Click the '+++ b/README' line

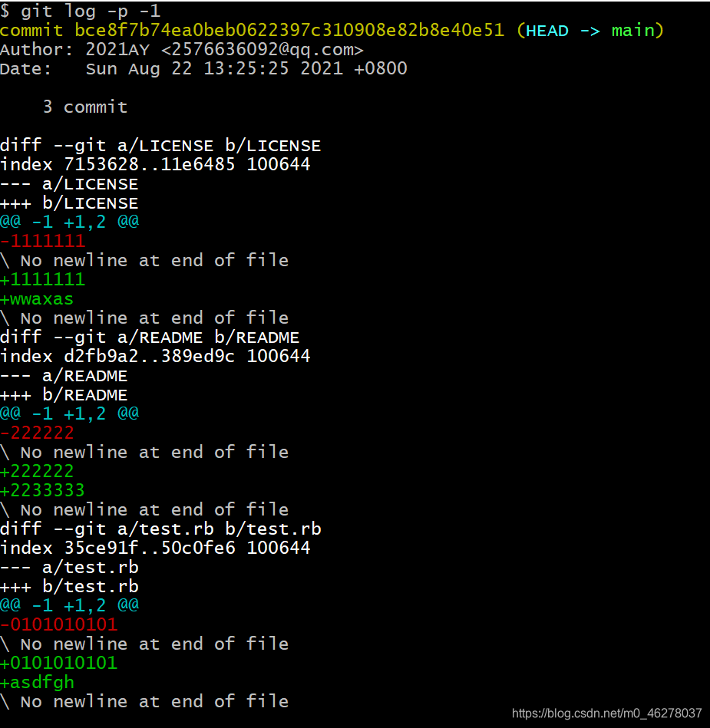click(x=64, y=394)
